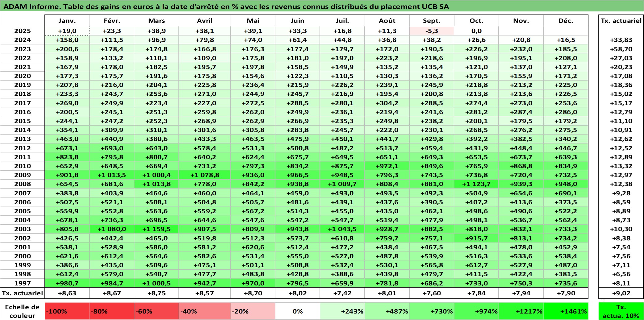Screen dimensions: 644x320
Task: Pick the -20% pale pink legend cell
Action: (253, 311)
